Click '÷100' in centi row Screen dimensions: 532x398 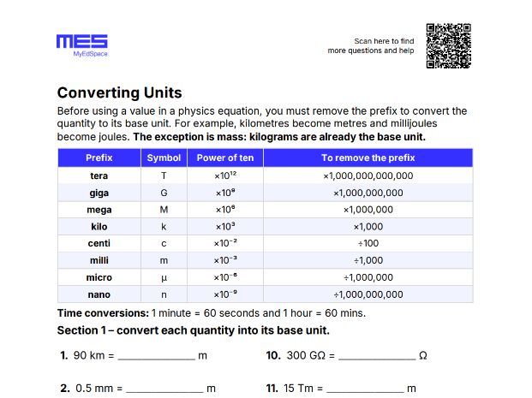pos(368,243)
